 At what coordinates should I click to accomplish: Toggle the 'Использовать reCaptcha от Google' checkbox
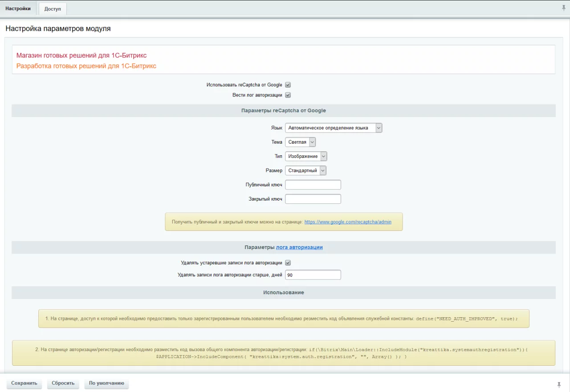(x=288, y=85)
